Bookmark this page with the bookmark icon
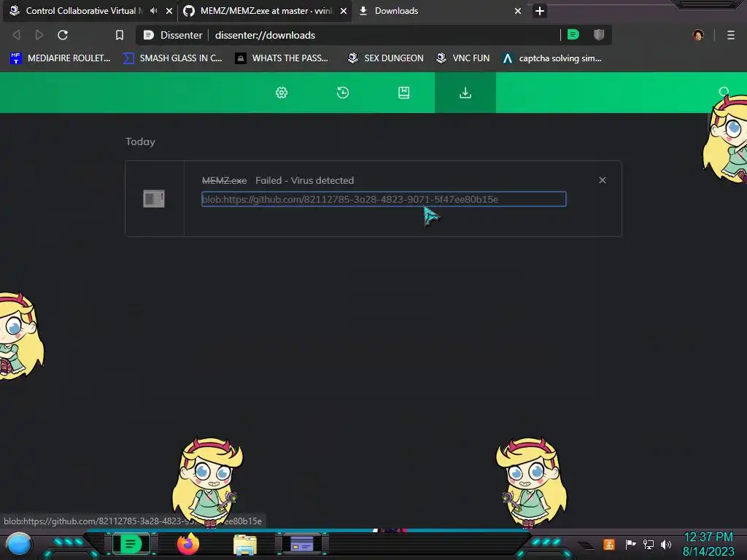This screenshot has width=747, height=560. coord(120,35)
